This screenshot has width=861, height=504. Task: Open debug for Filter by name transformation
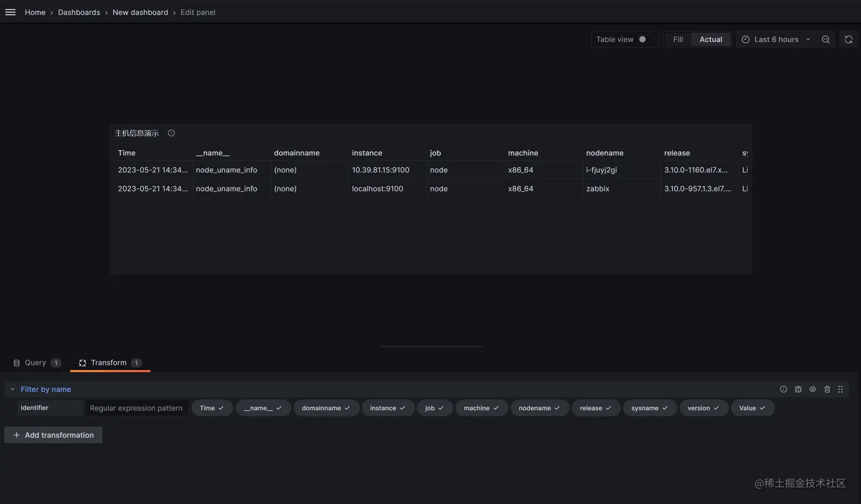click(798, 390)
